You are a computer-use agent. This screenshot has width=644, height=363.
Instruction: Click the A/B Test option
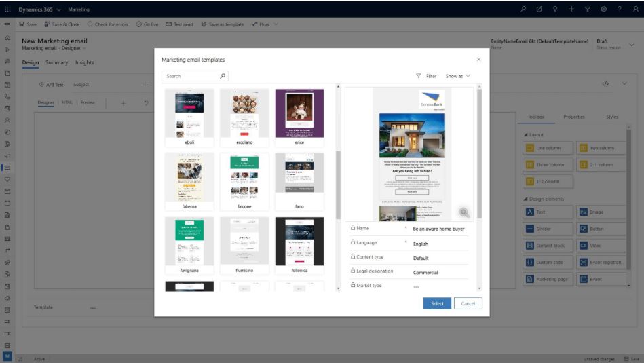tap(52, 85)
